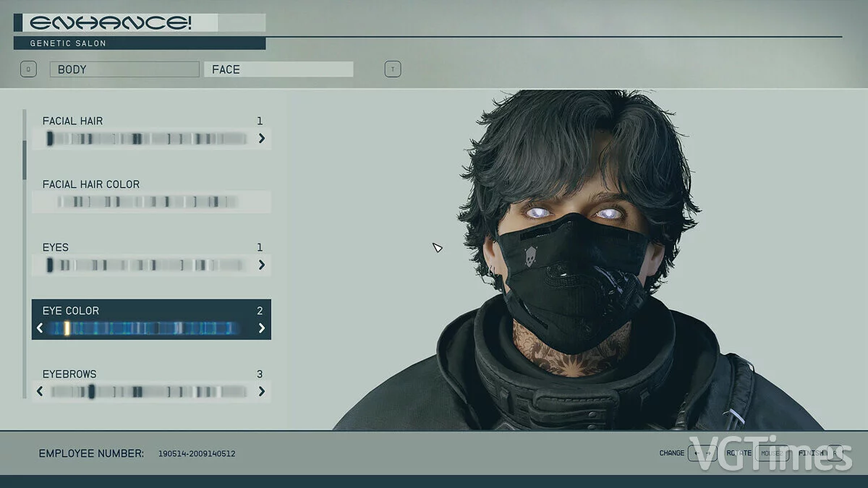Click the Eye Color next arrow
Viewport: 868px width, 488px height.
click(261, 328)
